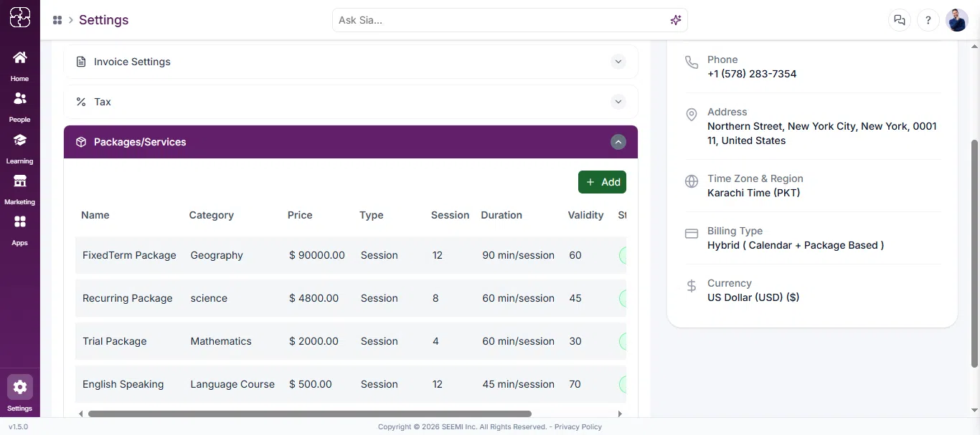Image resolution: width=980 pixels, height=435 pixels.
Task: Click the Phone handset icon
Action: (692, 62)
